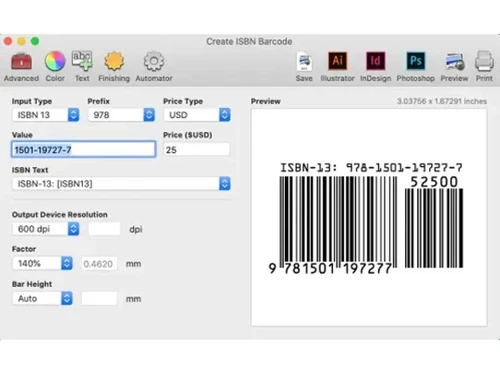Open the Price Type USD dropdown
500x375 pixels.
(197, 115)
